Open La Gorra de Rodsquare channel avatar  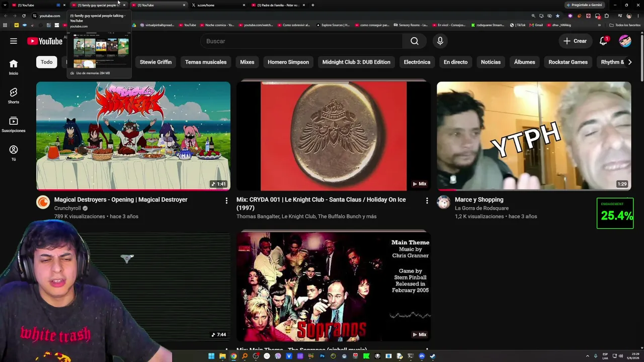pyautogui.click(x=443, y=202)
